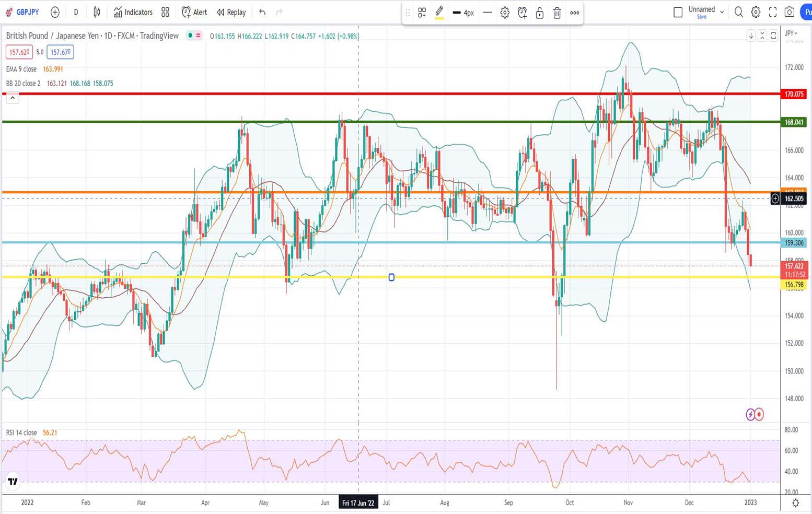This screenshot has width=812, height=514.
Task: Open the Indicators dialog
Action: [x=133, y=12]
